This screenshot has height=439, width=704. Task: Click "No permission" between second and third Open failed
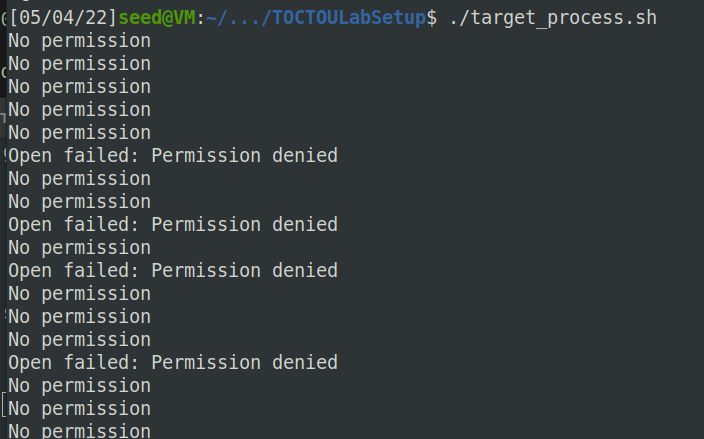point(79,248)
